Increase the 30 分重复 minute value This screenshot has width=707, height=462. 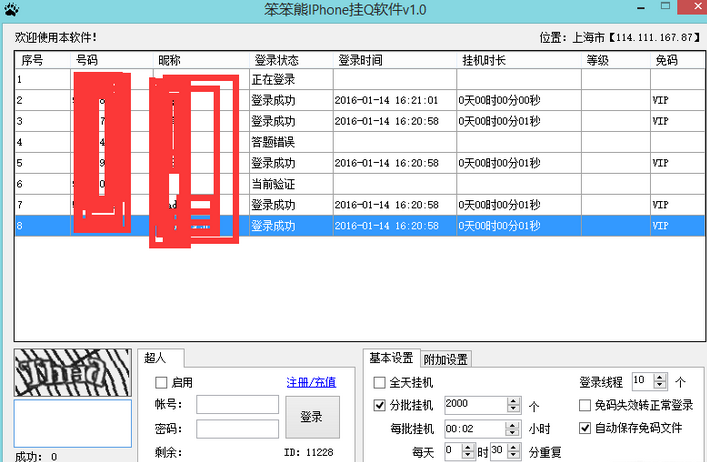(x=514, y=447)
